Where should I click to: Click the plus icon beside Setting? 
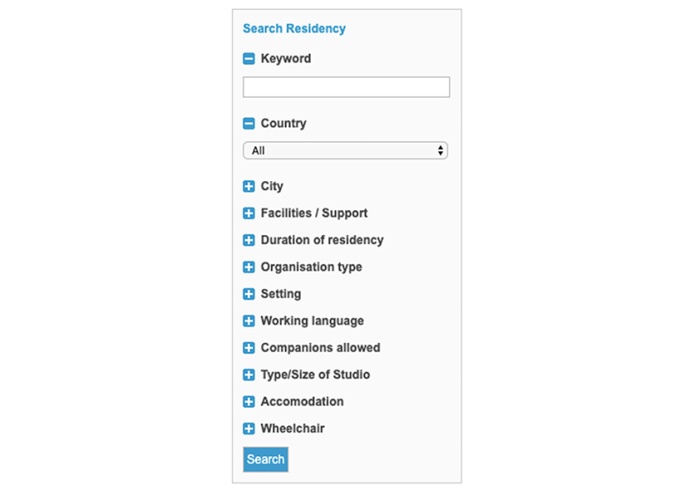(249, 294)
